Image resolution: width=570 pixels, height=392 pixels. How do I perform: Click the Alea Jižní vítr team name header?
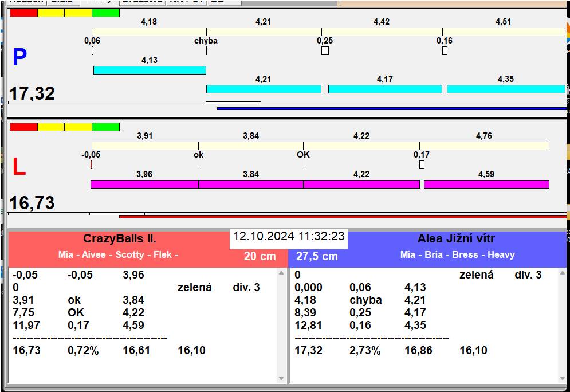[x=456, y=238]
